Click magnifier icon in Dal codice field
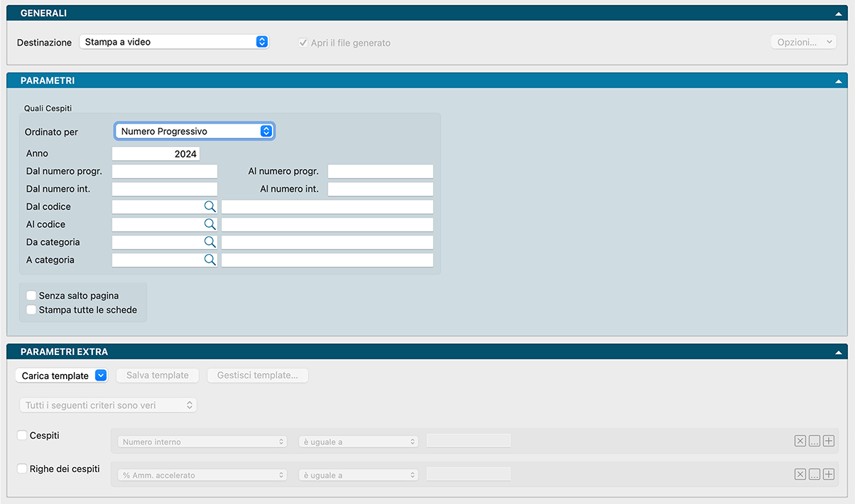This screenshot has width=855, height=504. tap(209, 207)
